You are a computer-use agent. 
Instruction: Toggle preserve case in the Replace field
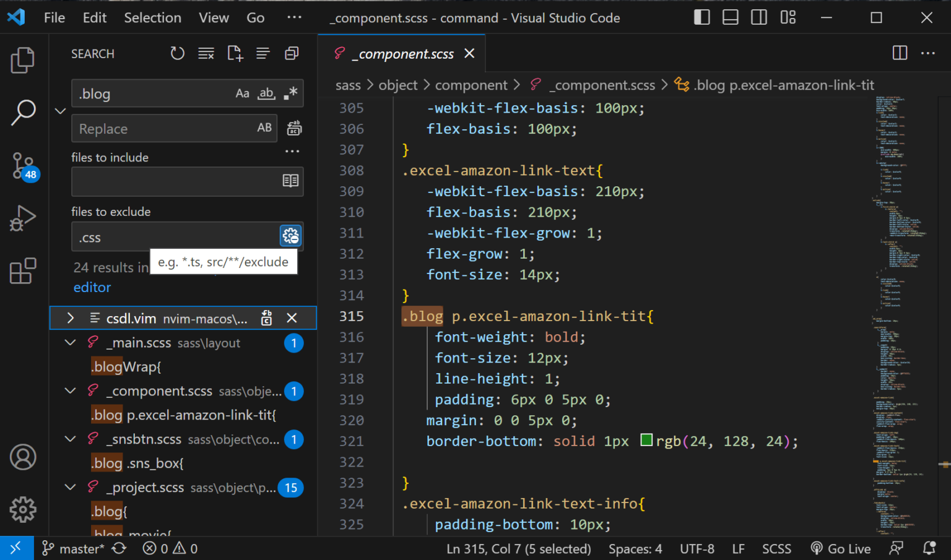[x=264, y=128]
